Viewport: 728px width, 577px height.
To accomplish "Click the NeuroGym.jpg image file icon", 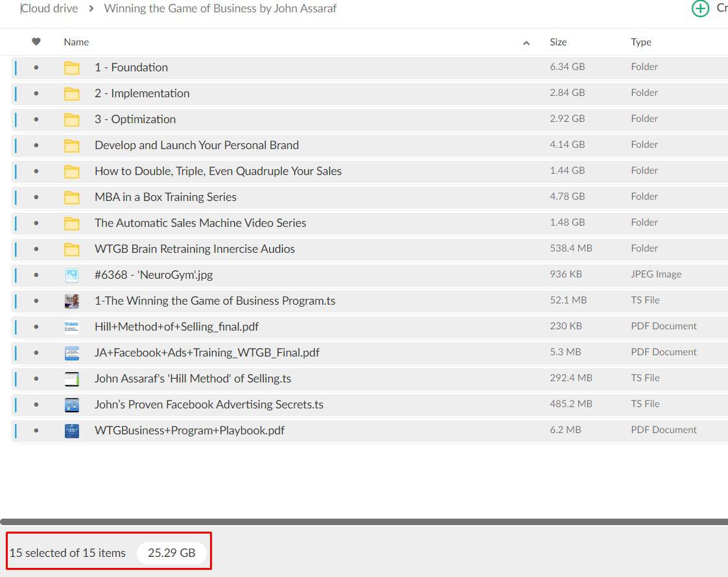I will 71,275.
